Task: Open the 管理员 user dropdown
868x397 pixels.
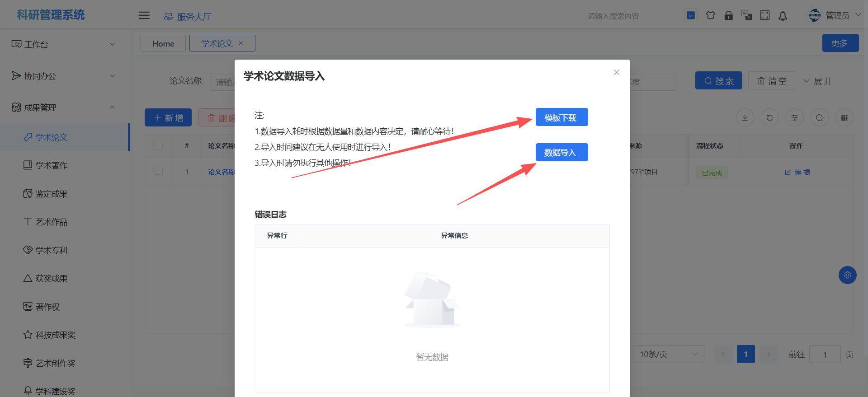Action: tap(836, 15)
